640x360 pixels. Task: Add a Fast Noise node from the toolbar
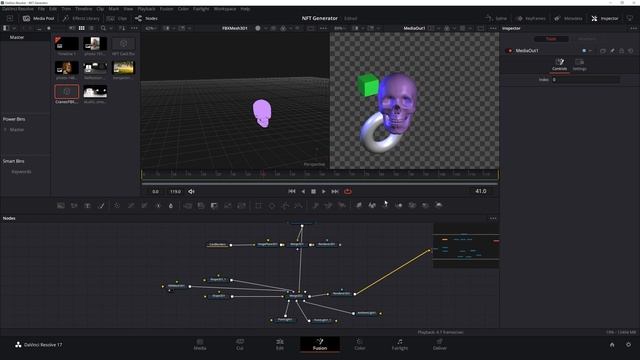pyautogui.click(x=74, y=205)
